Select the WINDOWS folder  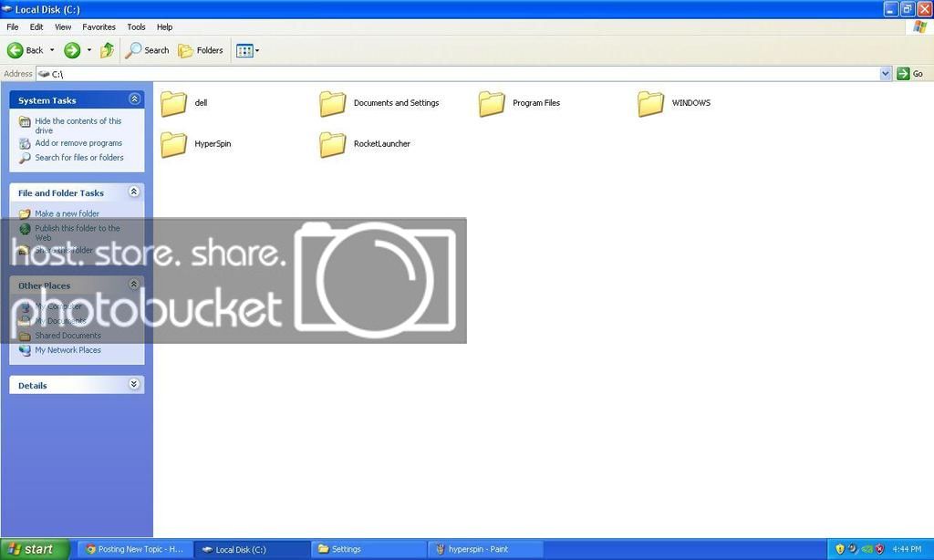(x=651, y=104)
